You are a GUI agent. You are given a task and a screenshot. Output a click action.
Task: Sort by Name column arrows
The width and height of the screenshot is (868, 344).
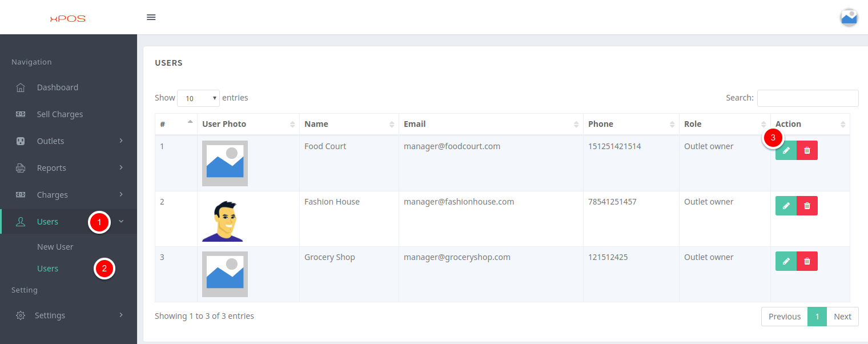pyautogui.click(x=392, y=124)
